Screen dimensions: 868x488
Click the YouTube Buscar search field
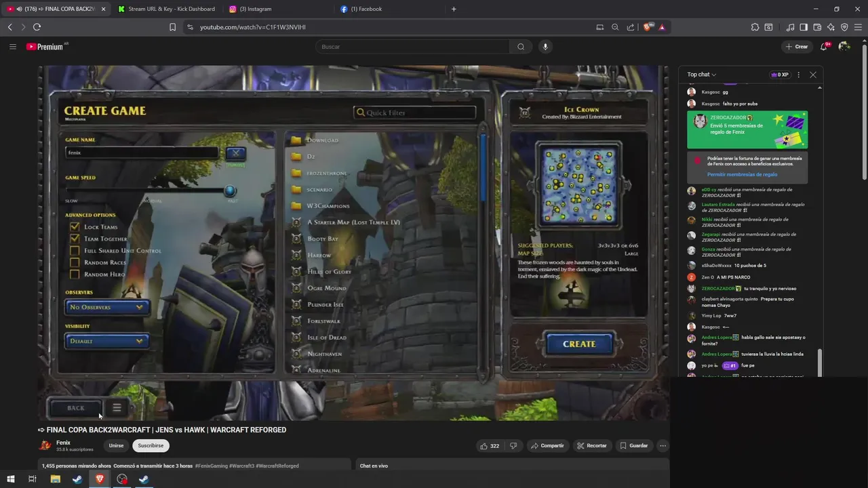click(x=412, y=47)
